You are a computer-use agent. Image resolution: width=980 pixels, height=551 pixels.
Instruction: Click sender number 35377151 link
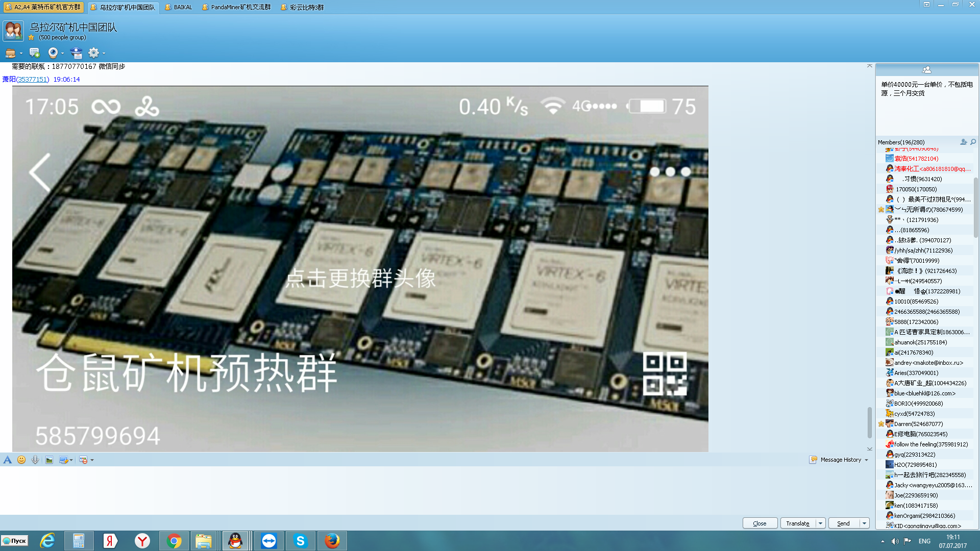pyautogui.click(x=33, y=80)
